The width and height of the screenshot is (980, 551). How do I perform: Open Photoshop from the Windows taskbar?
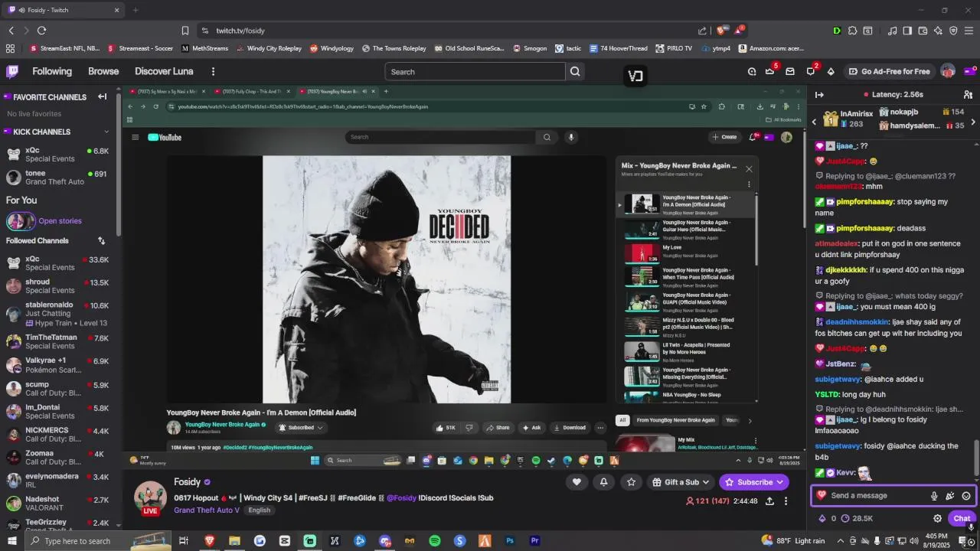click(x=510, y=541)
